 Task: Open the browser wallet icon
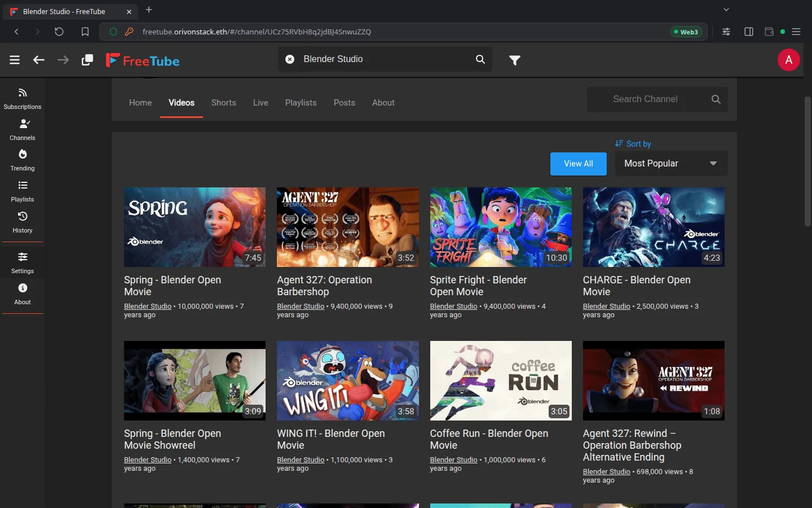coord(769,32)
